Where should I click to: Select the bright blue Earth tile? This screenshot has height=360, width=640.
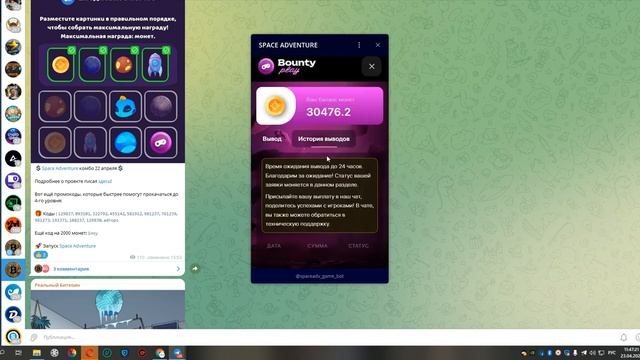coord(126,142)
